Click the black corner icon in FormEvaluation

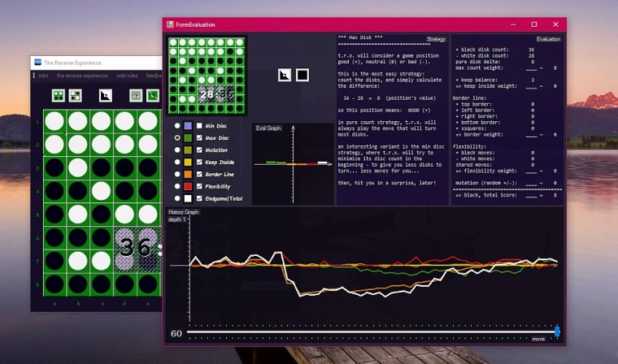284,76
